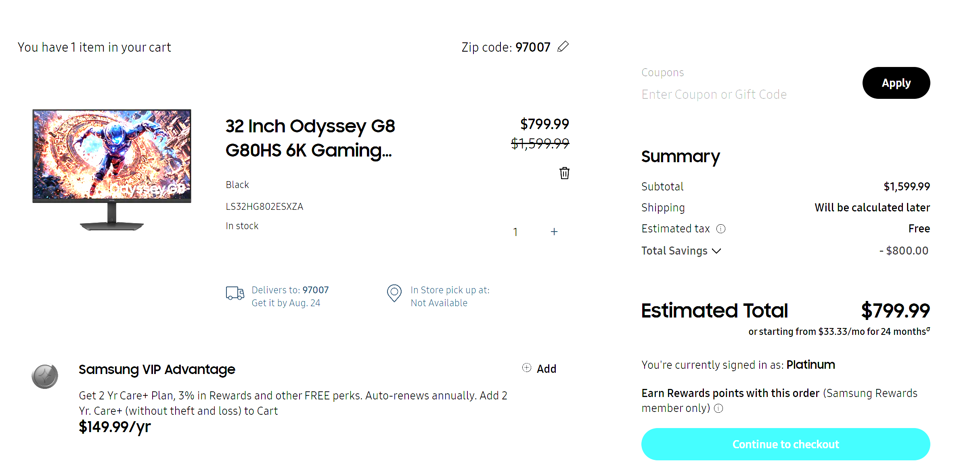Apply the coupon code
The width and height of the screenshot is (980, 468).
point(896,83)
